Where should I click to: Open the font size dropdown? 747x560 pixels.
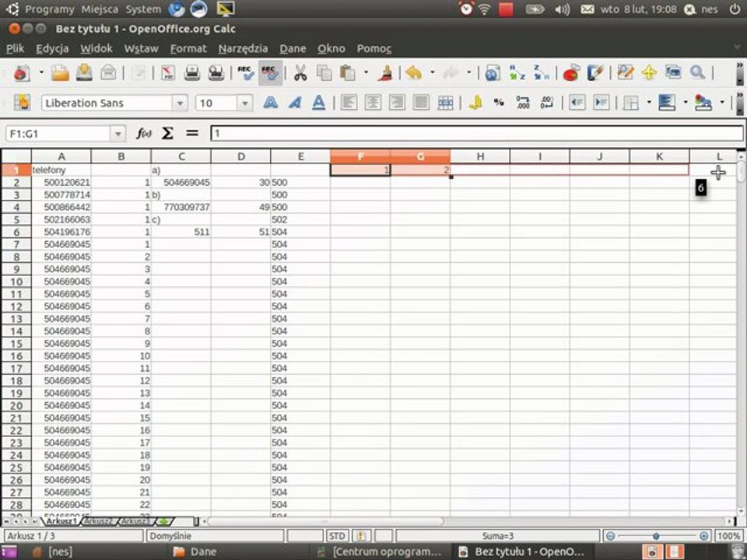245,103
